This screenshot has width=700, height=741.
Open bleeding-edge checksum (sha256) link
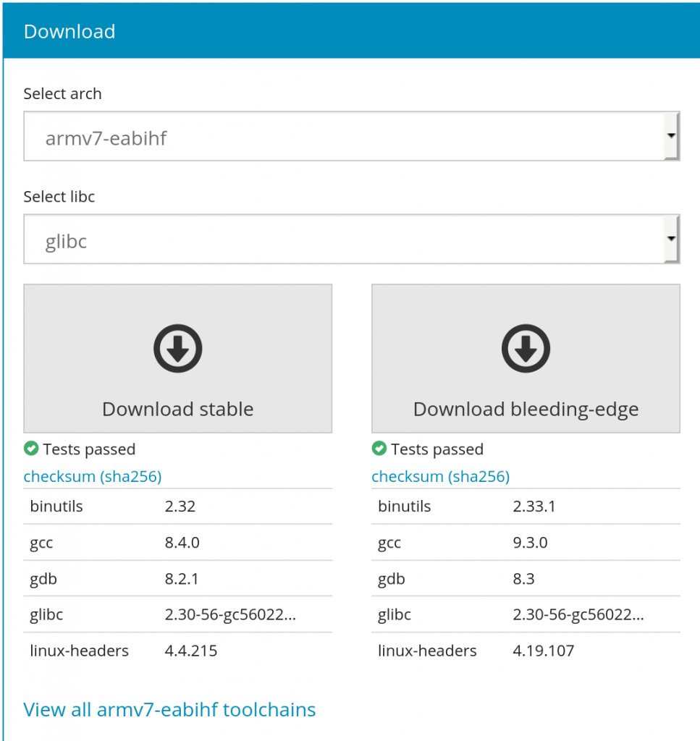(441, 476)
